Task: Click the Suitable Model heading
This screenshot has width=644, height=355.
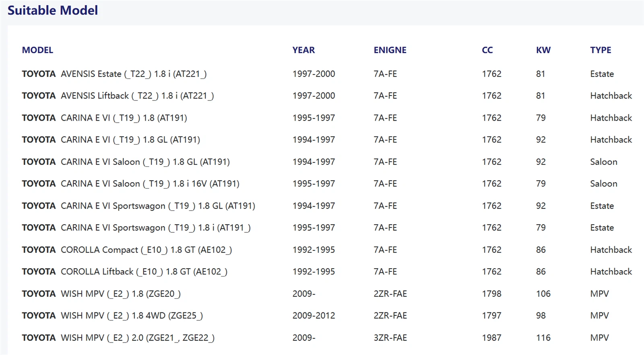Action: click(x=53, y=10)
